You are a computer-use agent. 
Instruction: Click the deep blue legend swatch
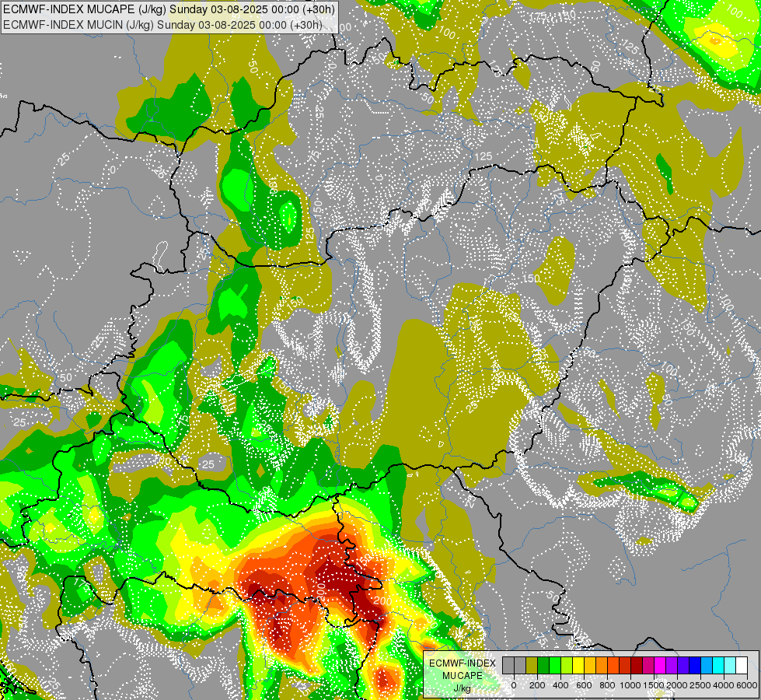(x=696, y=666)
